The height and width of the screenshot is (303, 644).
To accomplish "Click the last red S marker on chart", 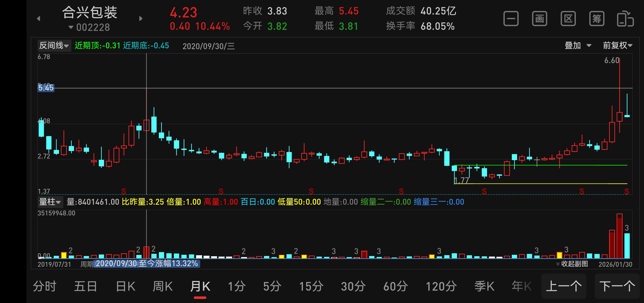I will click(x=627, y=191).
